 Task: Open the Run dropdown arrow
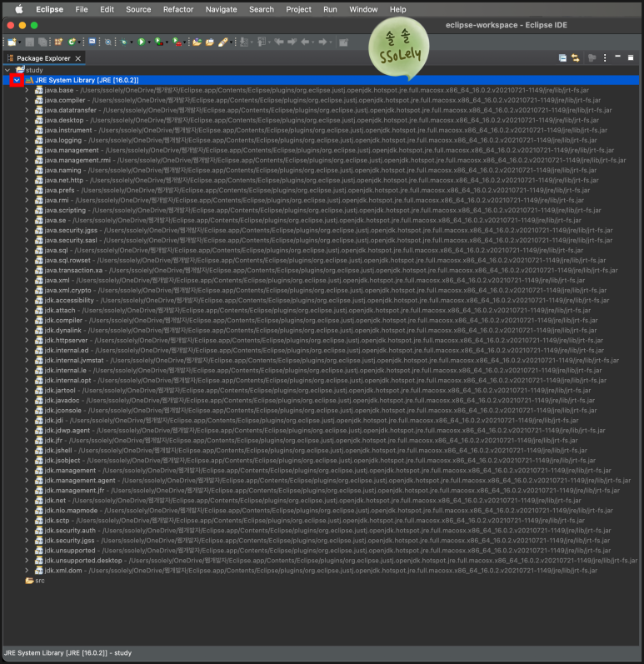coord(149,42)
